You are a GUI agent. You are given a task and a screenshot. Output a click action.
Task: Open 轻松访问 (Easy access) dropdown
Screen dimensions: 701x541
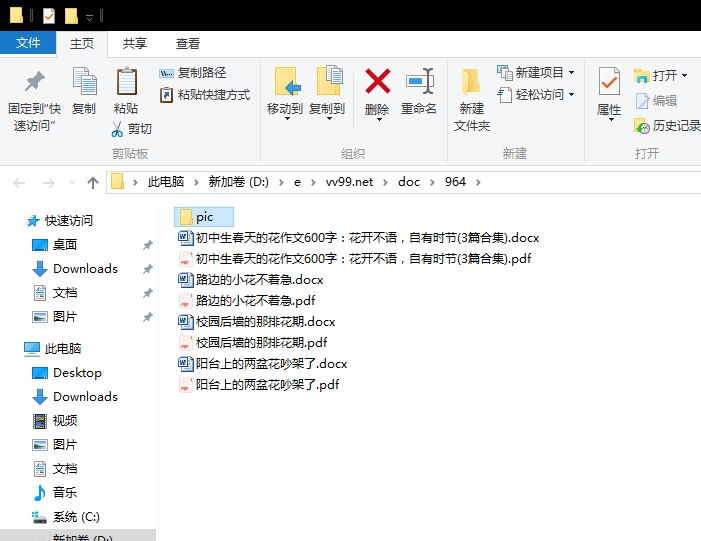(x=536, y=94)
